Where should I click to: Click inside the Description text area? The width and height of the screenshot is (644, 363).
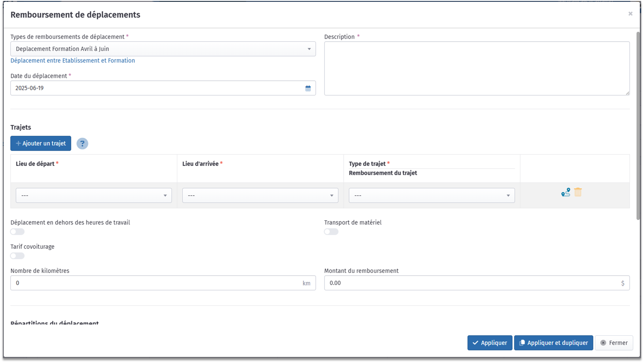[476, 68]
